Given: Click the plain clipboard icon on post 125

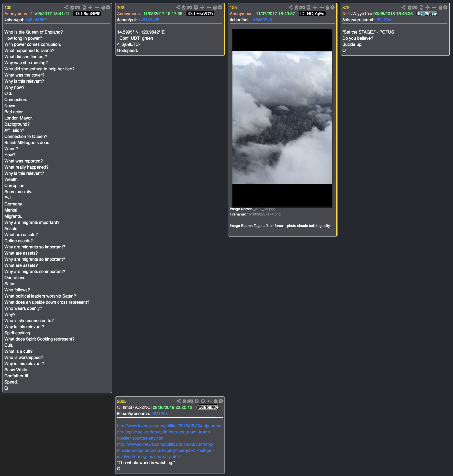Looking at the screenshot, I should coord(328,8).
